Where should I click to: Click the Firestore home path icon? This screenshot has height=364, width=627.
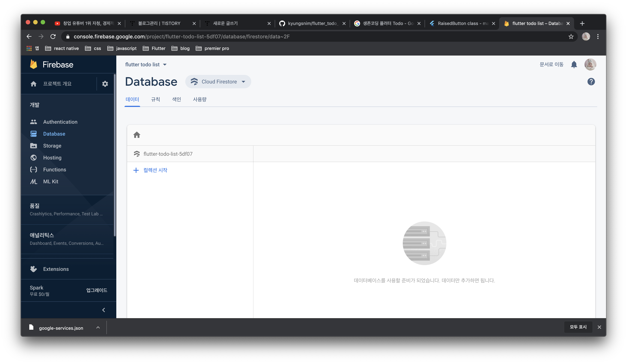[137, 135]
